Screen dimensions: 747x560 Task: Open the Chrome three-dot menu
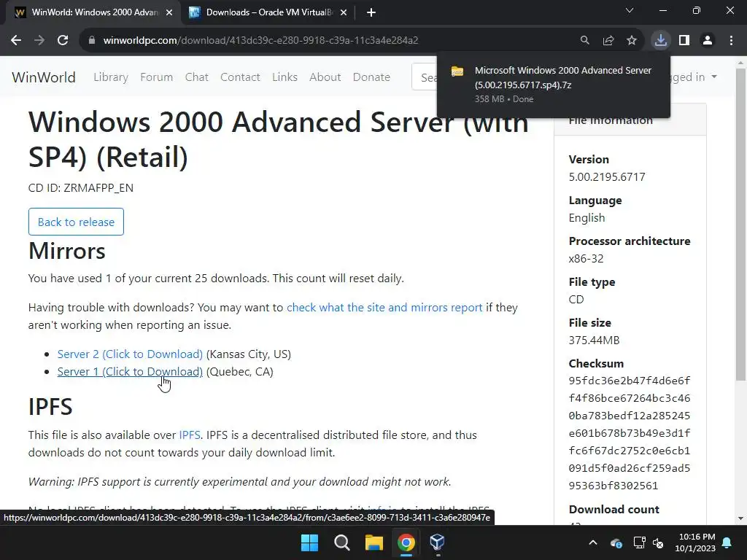[x=731, y=41]
